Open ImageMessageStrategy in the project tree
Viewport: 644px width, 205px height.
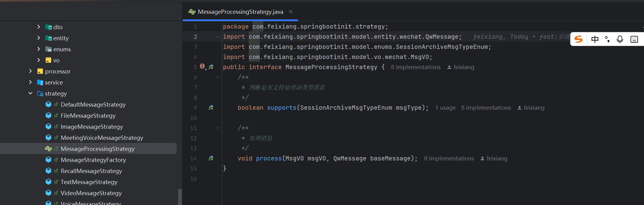(92, 127)
